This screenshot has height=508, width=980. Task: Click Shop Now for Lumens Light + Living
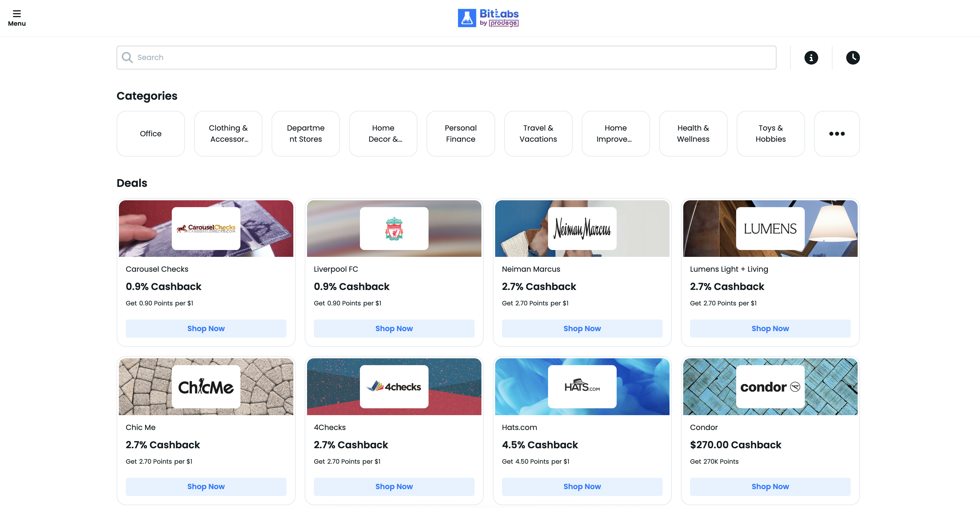pos(770,328)
